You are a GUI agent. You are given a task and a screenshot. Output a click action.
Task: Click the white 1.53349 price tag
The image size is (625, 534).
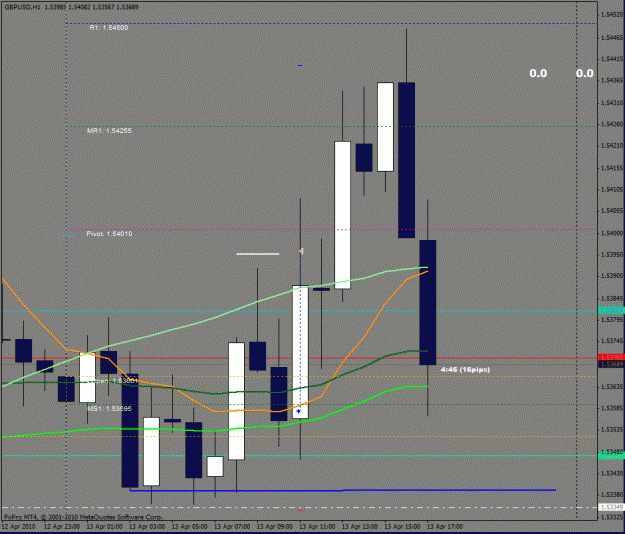click(611, 507)
